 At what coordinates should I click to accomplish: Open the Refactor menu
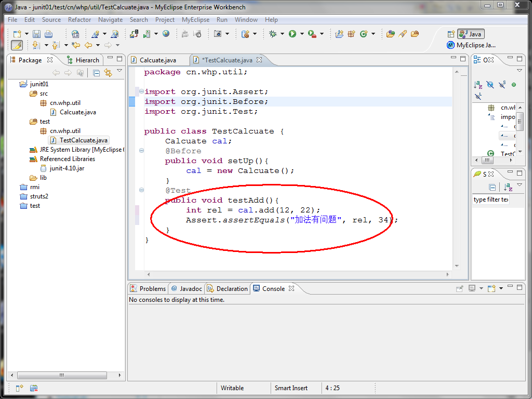coord(79,20)
